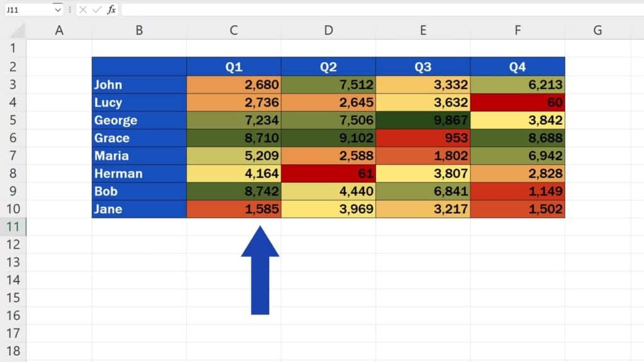The width and height of the screenshot is (644, 362).
Task: Click the Enter checkmark icon in formula bar
Action: pos(97,9)
